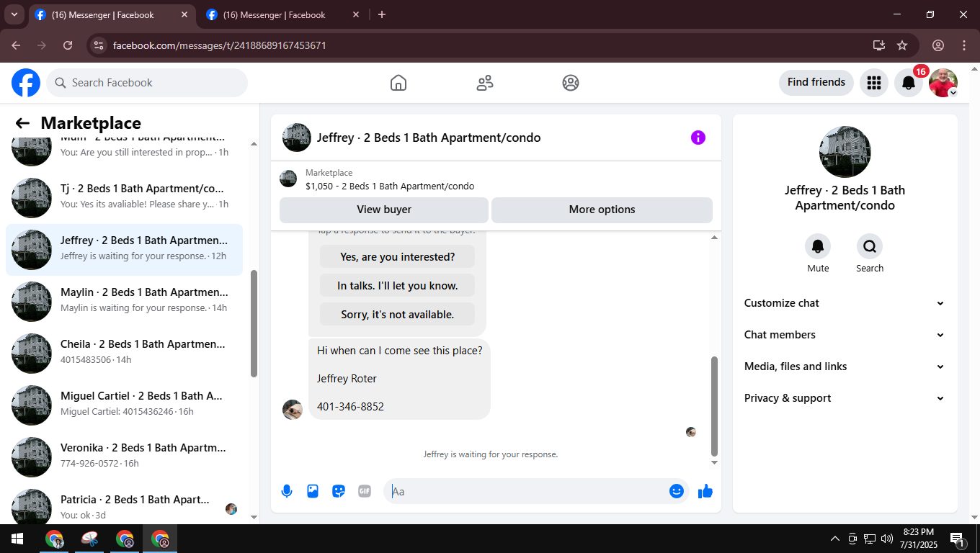Image resolution: width=980 pixels, height=553 pixels.
Task: Click the conversation list scrollbar thumb
Action: [254, 323]
